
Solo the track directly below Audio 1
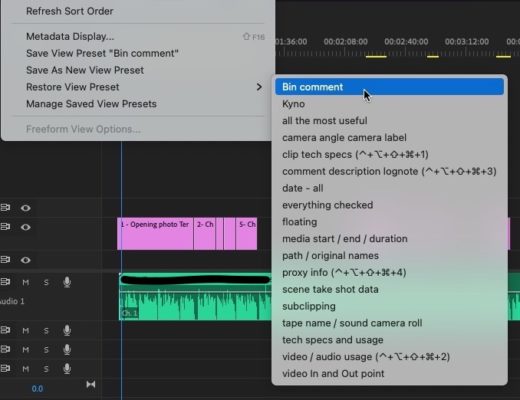[x=46, y=331]
